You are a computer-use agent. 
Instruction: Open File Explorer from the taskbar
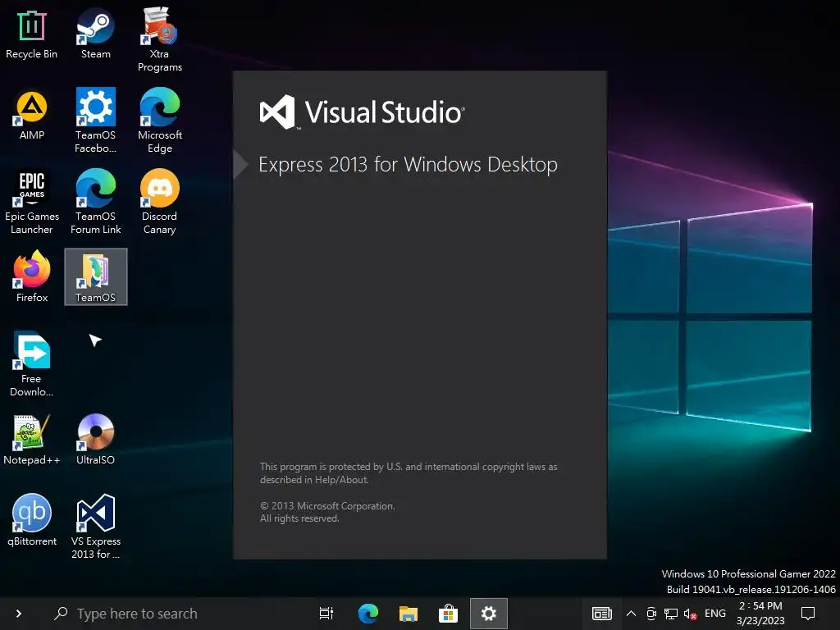[409, 614]
